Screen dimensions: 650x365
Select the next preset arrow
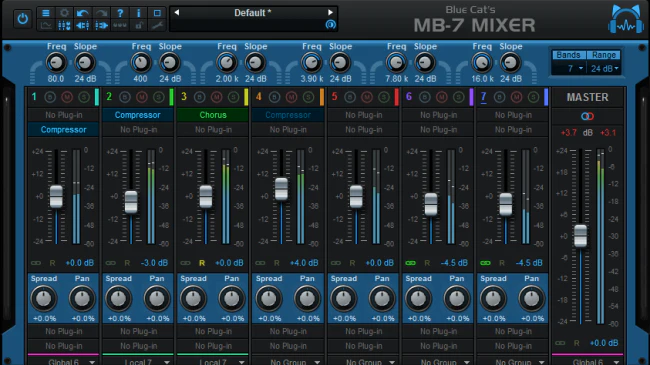coord(330,12)
